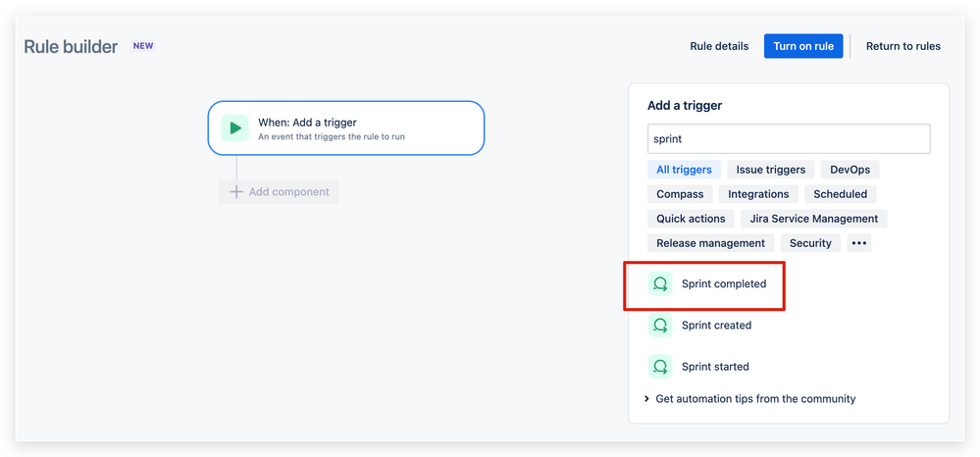980x457 pixels.
Task: Filter triggers by Scheduled
Action: 840,194
